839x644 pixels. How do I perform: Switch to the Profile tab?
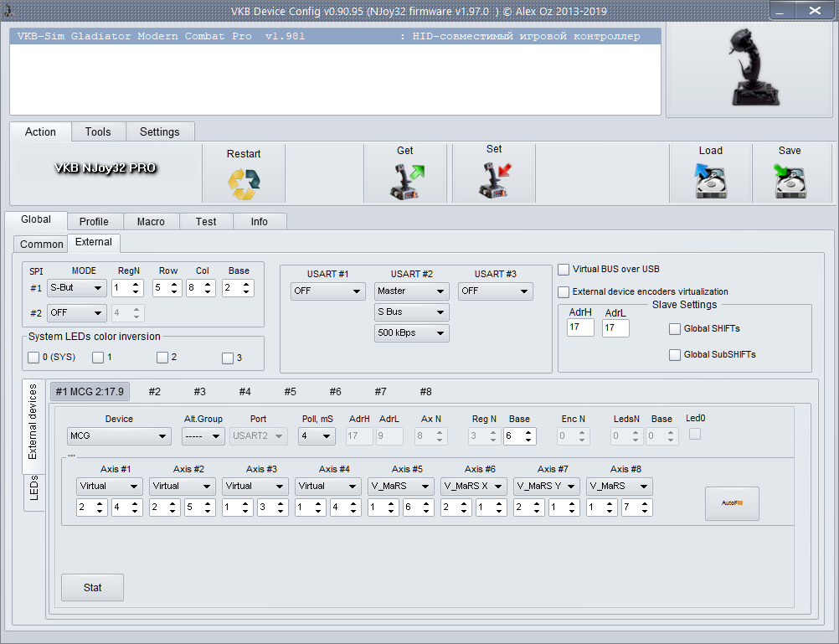click(94, 222)
